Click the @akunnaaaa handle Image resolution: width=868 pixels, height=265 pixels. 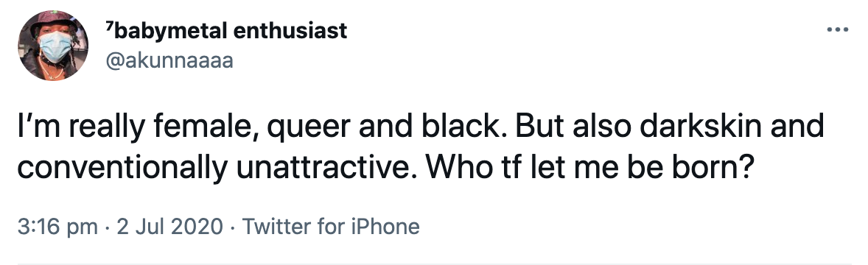(x=169, y=61)
